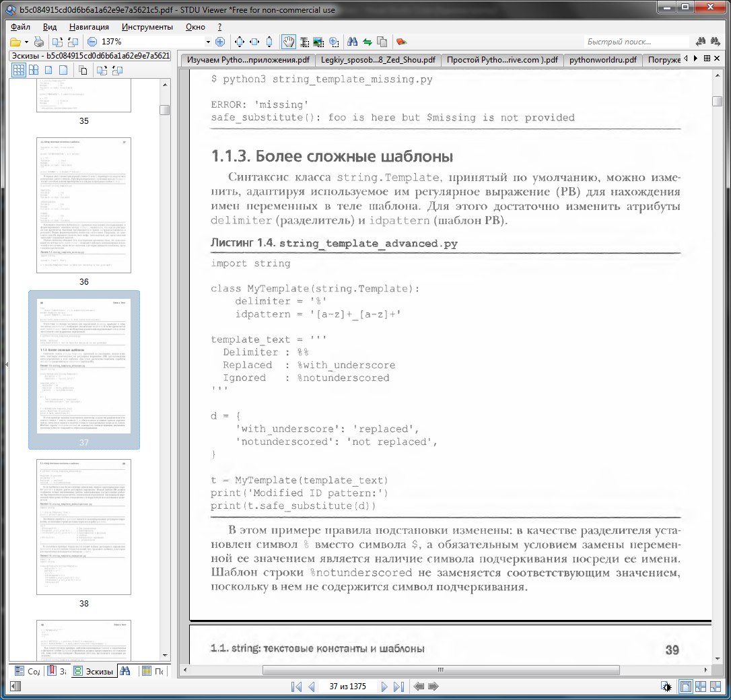Open search with the binoculars icon
The image size is (731, 700).
[x=353, y=42]
